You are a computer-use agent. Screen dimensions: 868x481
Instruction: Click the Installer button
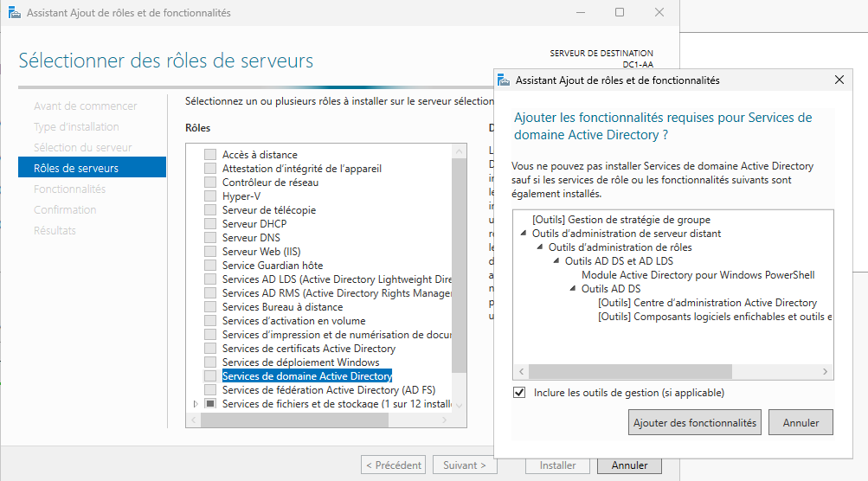(557, 465)
